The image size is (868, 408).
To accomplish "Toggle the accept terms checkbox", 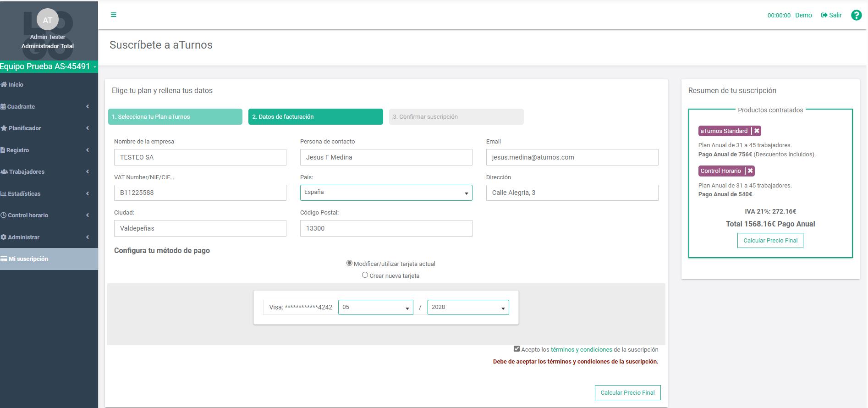I will (x=516, y=349).
